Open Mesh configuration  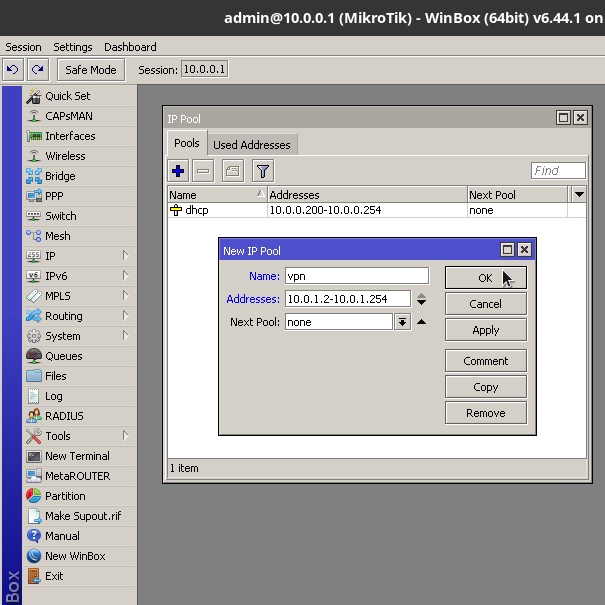[80, 236]
